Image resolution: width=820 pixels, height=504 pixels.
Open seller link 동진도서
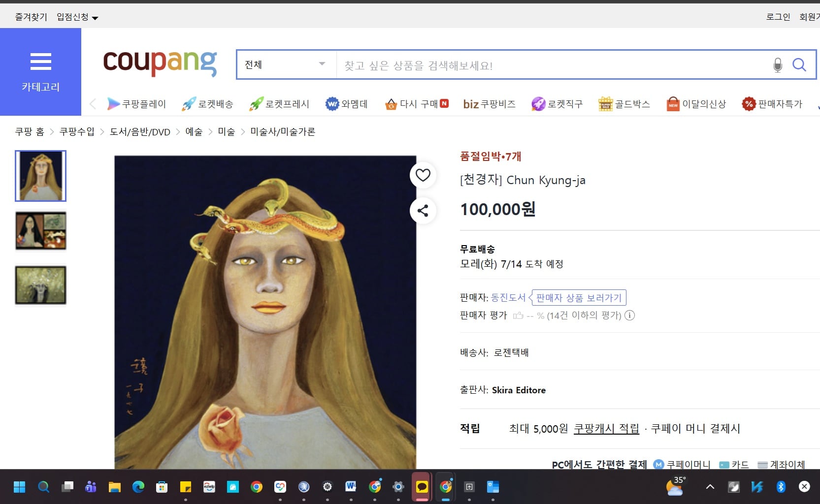coord(508,298)
